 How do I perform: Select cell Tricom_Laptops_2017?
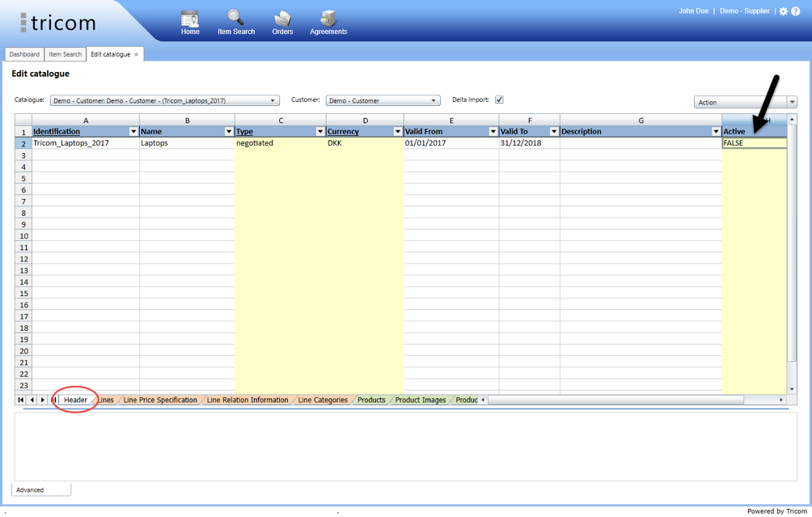point(86,143)
